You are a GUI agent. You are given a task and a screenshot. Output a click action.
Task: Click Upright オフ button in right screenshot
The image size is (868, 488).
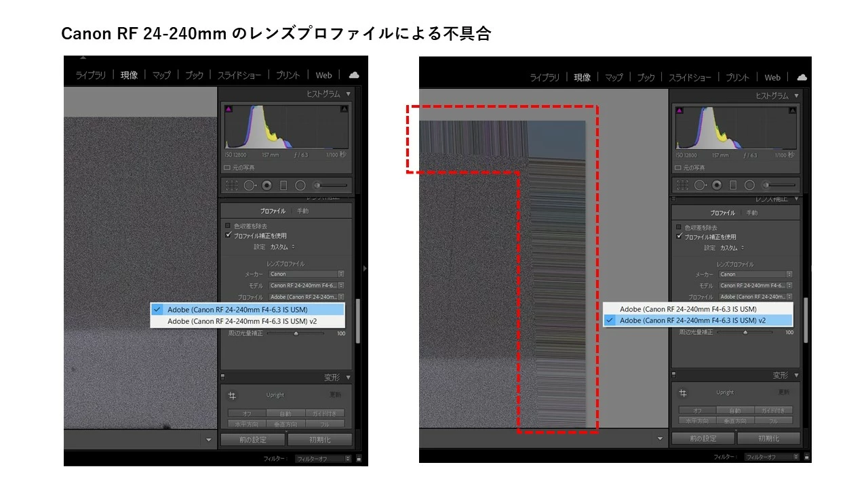pos(698,410)
